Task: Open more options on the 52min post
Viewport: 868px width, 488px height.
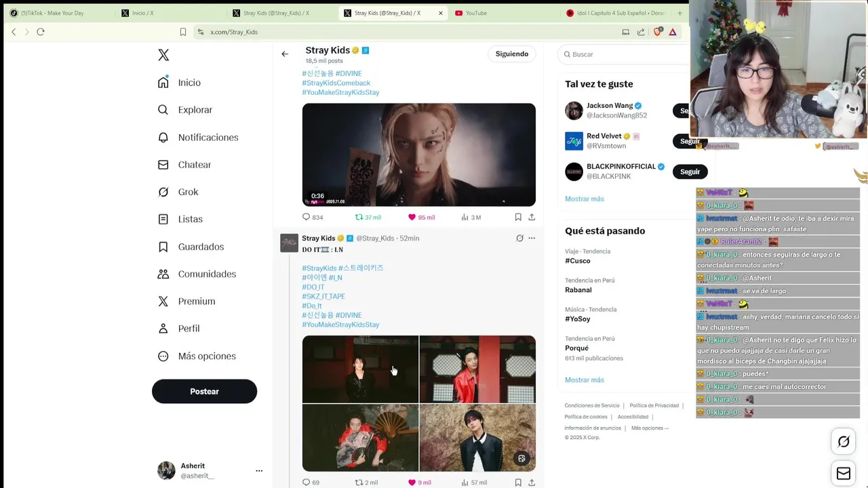Action: coord(532,238)
